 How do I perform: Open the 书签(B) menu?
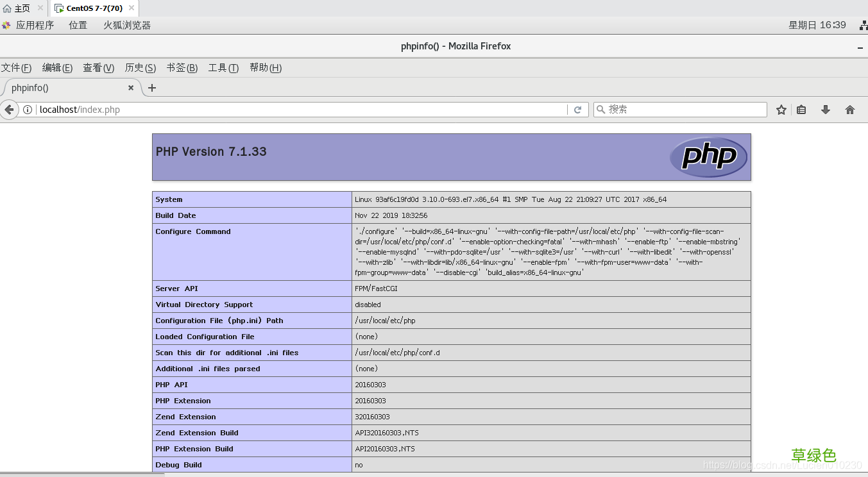pyautogui.click(x=182, y=68)
